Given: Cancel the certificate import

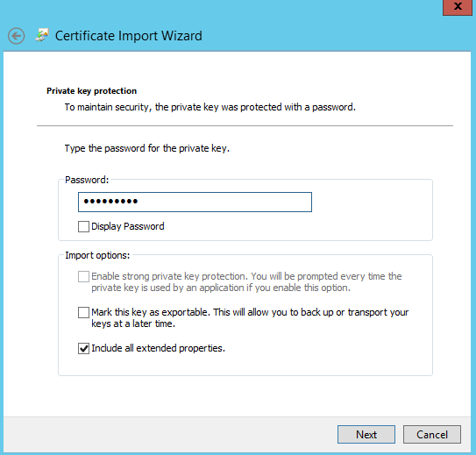Looking at the screenshot, I should [x=432, y=434].
